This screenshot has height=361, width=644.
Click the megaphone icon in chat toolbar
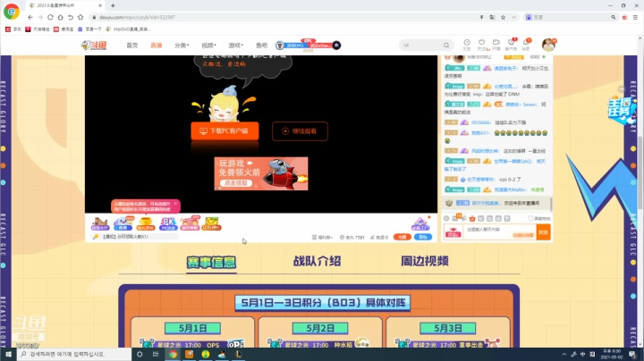pos(464,218)
